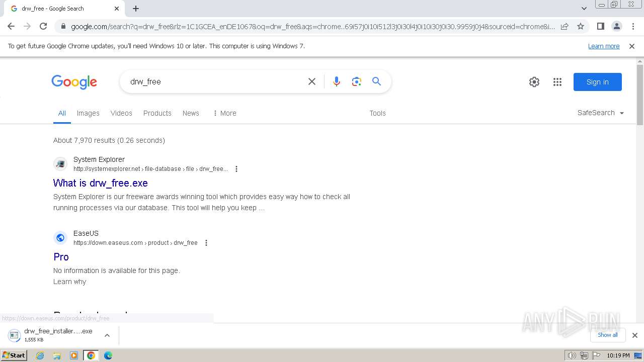Switch to Images results
Viewport: 644px width, 362px height.
point(88,113)
